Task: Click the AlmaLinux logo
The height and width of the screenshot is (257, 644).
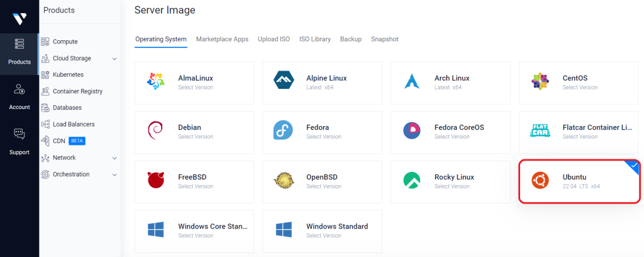Action: click(x=156, y=81)
